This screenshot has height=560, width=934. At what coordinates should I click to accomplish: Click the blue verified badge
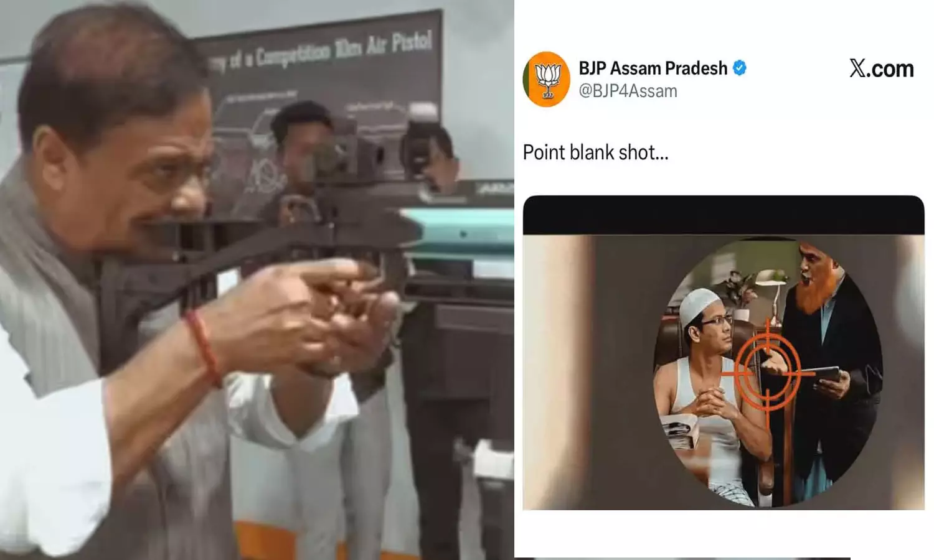[739, 68]
